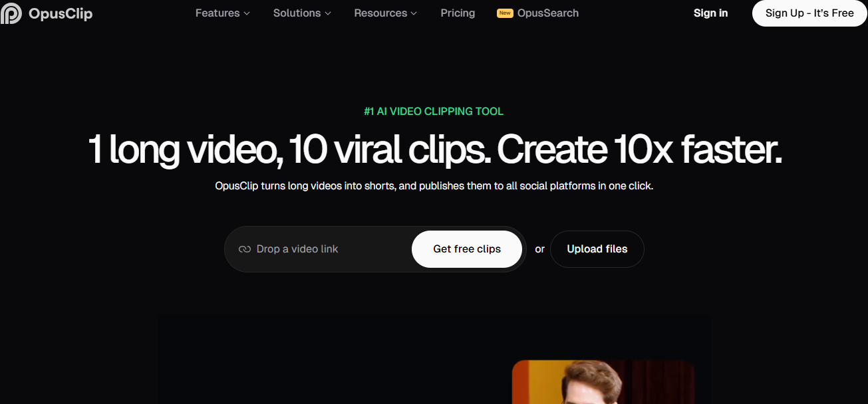This screenshot has height=404, width=868.
Task: Expand the Features dropdown chevron
Action: (247, 13)
